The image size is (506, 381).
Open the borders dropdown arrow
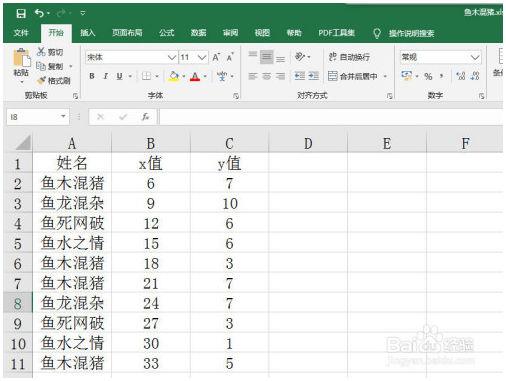coord(157,76)
